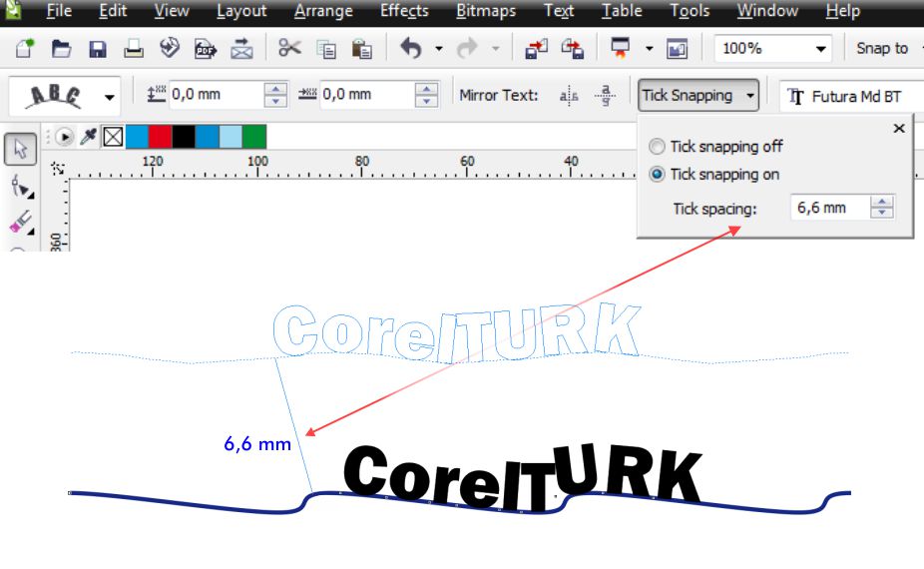Click the ruler origin crosshair icon
This screenshot has height=569, width=924.
pos(58,169)
